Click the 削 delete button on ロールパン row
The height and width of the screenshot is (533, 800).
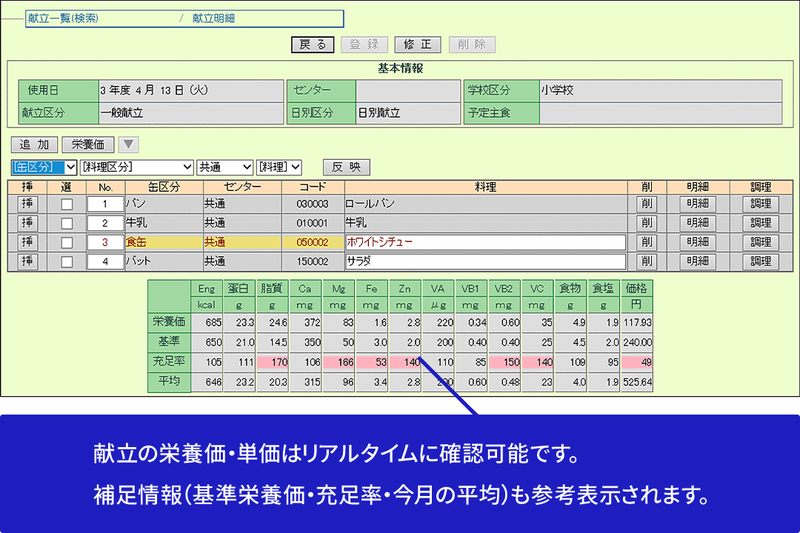coord(646,204)
